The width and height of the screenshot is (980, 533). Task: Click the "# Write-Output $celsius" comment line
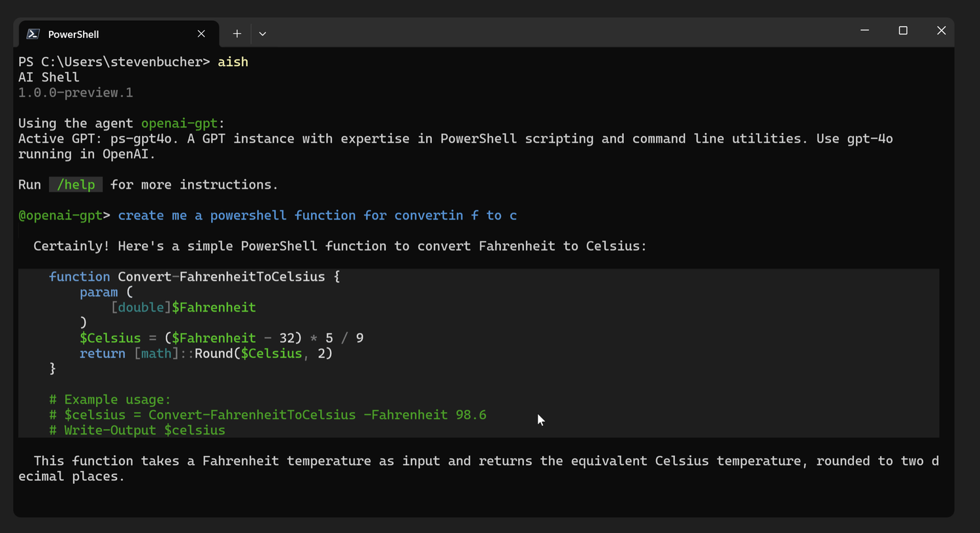(x=137, y=430)
